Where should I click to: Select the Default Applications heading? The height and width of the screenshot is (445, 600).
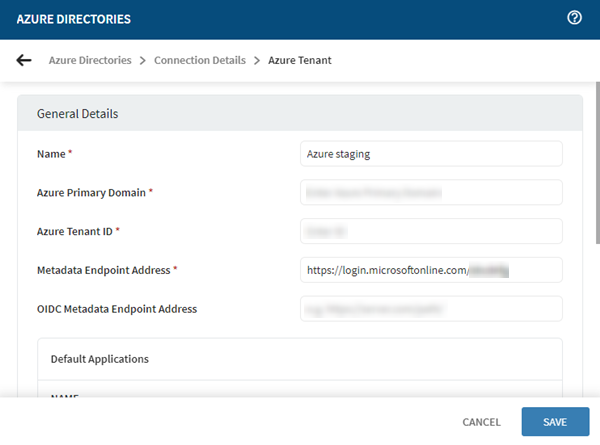(99, 359)
